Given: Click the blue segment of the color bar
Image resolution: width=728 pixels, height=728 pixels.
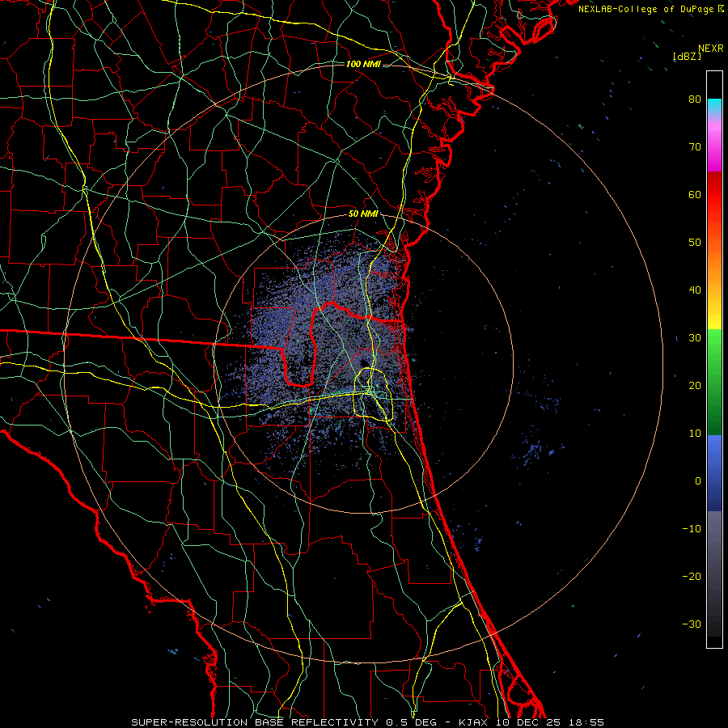Looking at the screenshot, I should pyautogui.click(x=714, y=472).
